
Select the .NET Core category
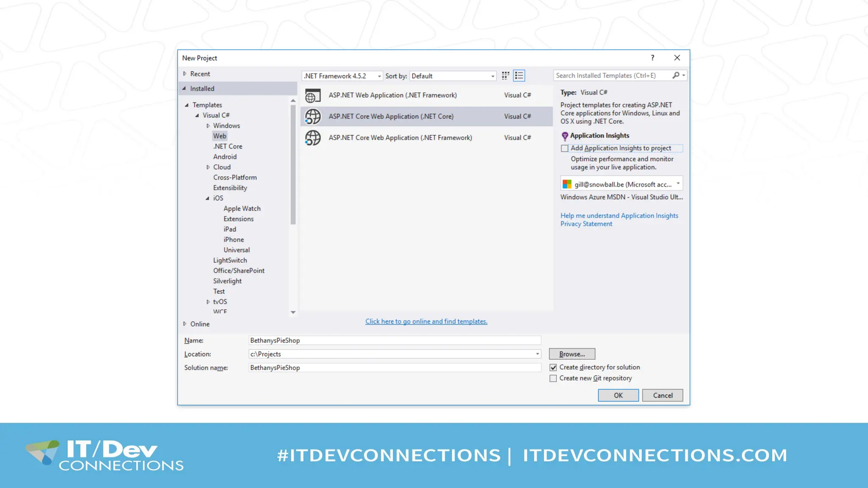[x=228, y=147]
